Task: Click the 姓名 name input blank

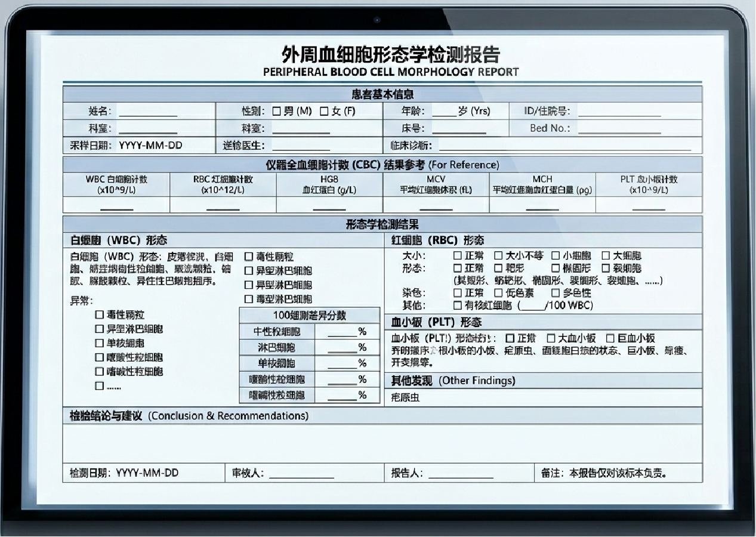Action: click(x=147, y=112)
